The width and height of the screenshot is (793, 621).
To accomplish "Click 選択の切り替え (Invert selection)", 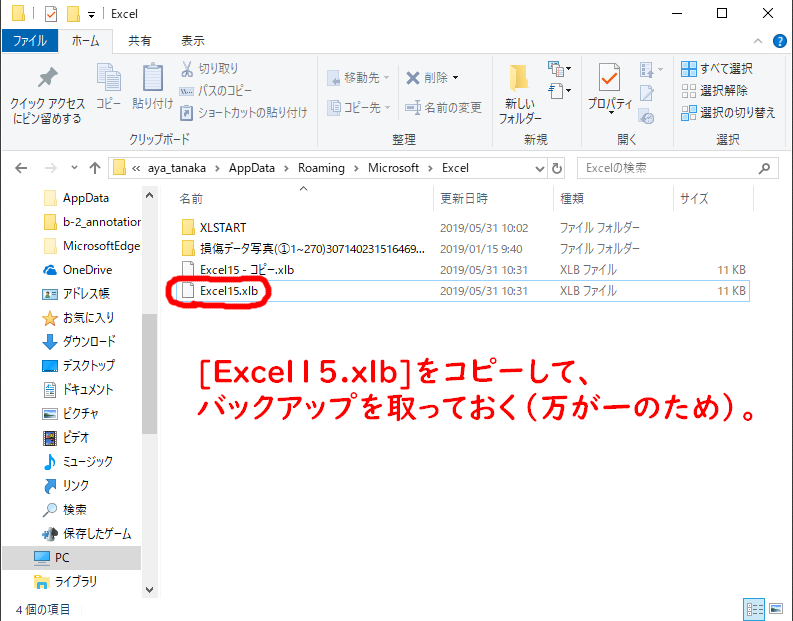I will click(x=728, y=112).
